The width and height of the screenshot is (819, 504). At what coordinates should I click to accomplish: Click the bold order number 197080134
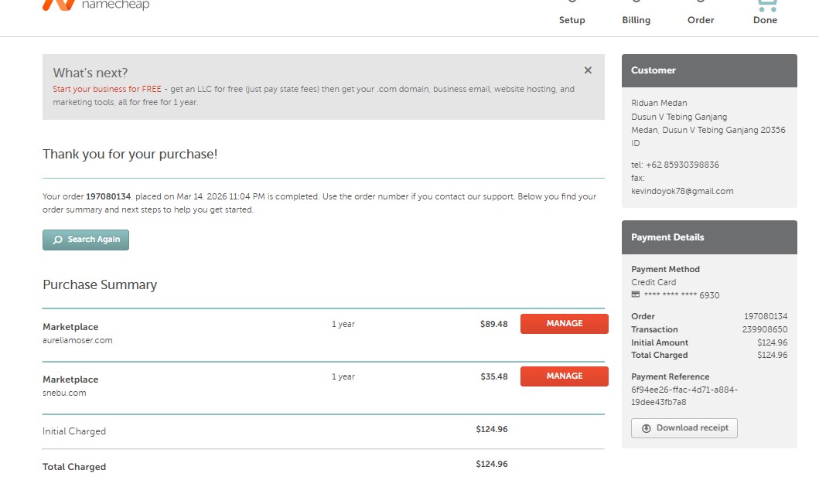point(108,197)
